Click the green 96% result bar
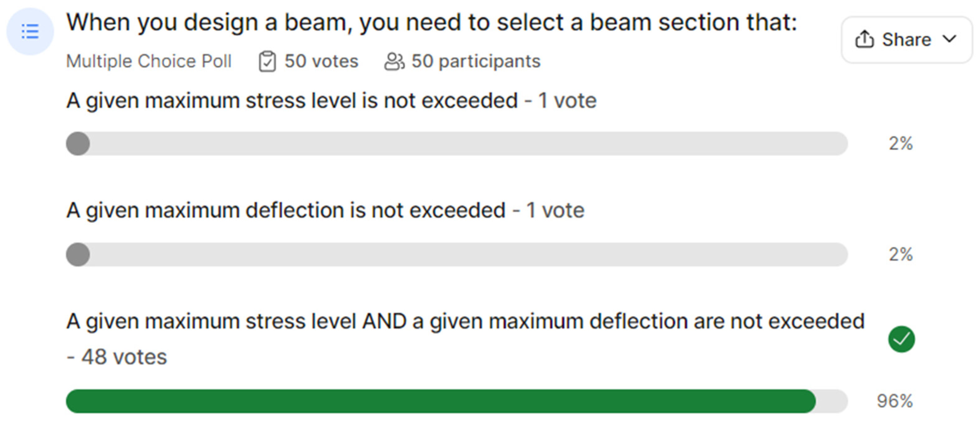 pyautogui.click(x=441, y=401)
